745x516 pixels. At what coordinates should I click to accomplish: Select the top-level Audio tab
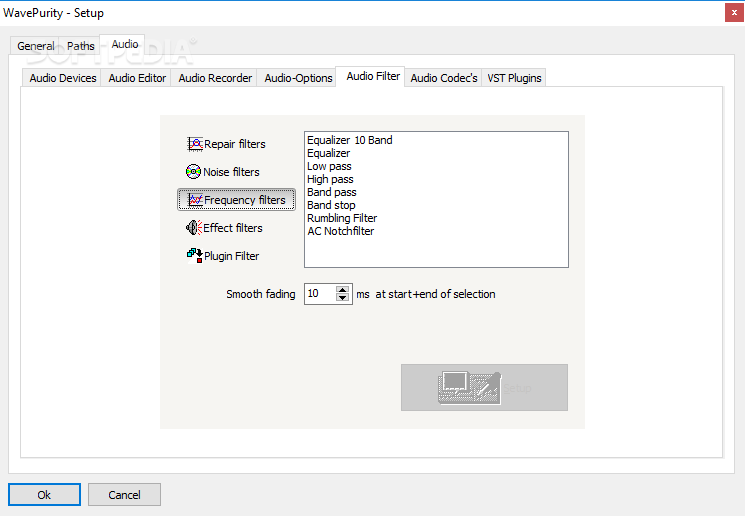tap(124, 44)
